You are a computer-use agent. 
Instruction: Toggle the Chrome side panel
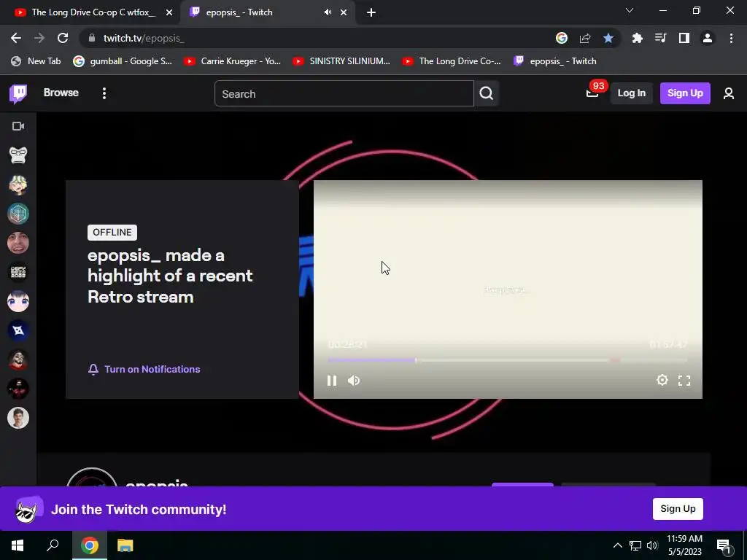[x=684, y=38]
